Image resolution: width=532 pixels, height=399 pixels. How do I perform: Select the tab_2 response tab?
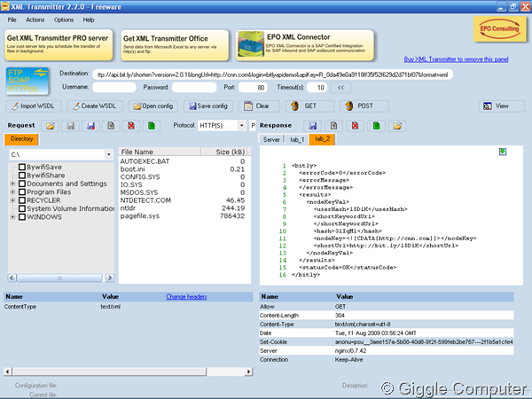(322, 139)
